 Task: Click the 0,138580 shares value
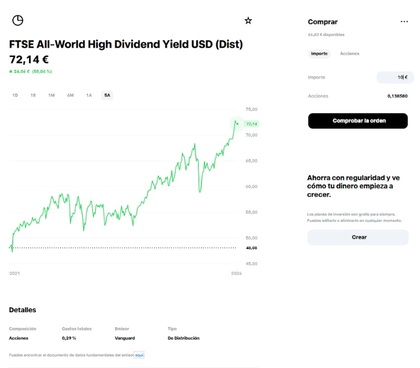[x=397, y=96]
